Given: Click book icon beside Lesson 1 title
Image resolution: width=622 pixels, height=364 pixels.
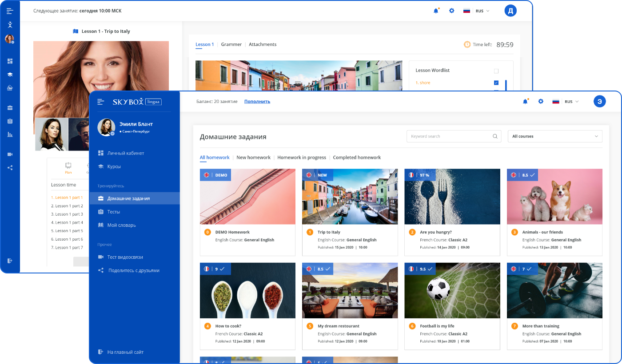Looking at the screenshot, I should (76, 32).
